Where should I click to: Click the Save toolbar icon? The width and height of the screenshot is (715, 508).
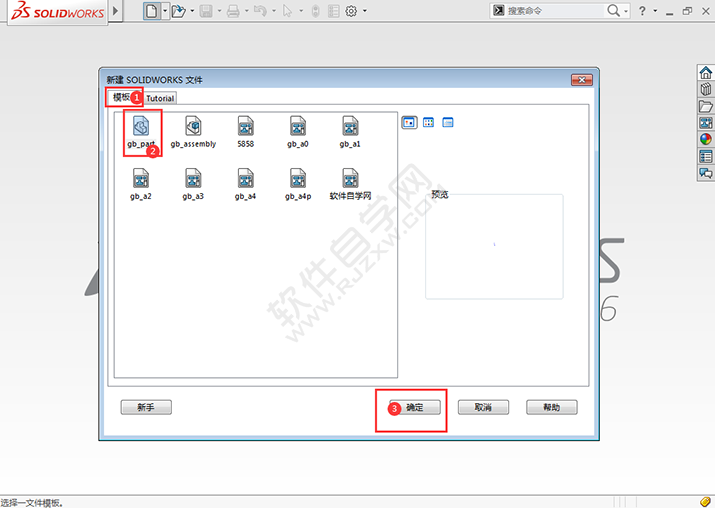pos(206,10)
